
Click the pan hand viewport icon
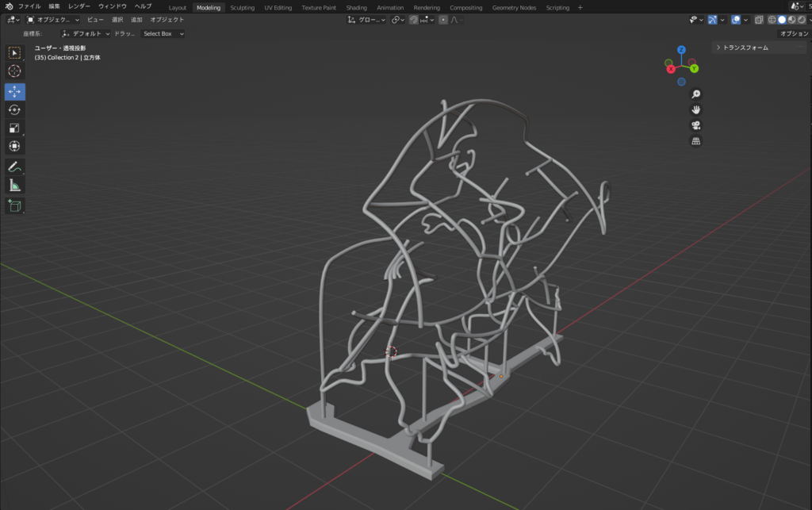(x=696, y=109)
